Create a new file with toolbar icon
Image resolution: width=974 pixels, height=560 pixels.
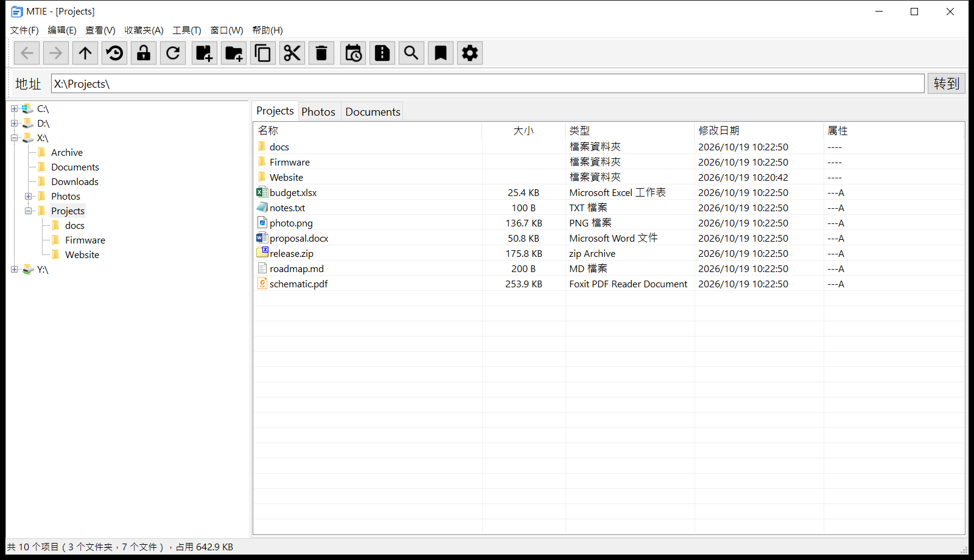(x=205, y=53)
